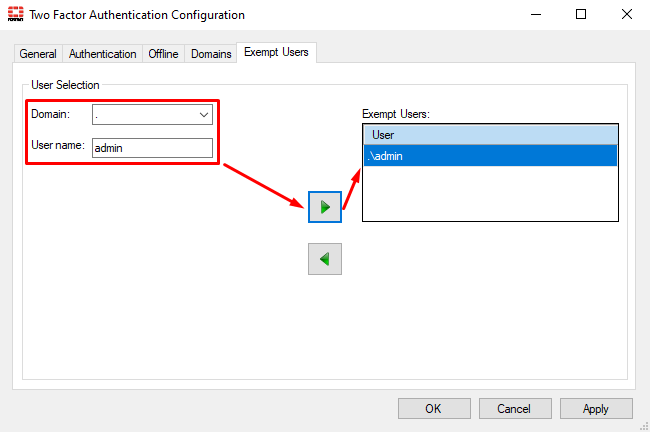Open the Domains tab
This screenshot has height=432, width=650.
tap(211, 54)
